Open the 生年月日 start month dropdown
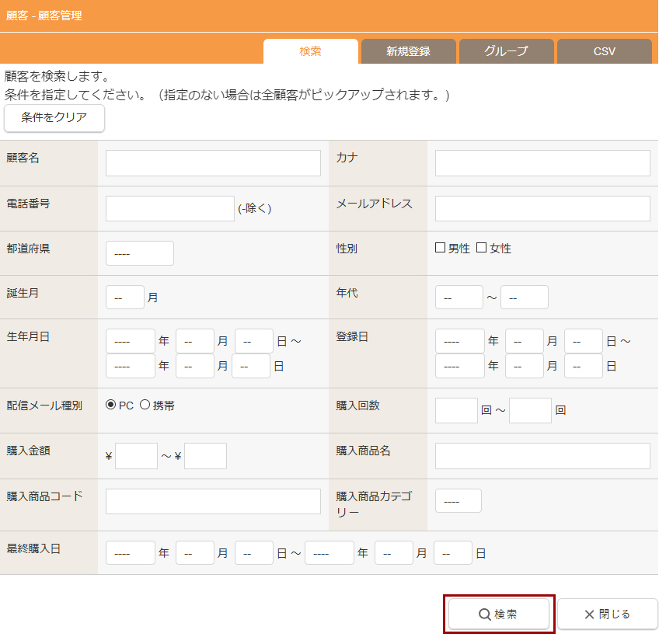Image resolution: width=659 pixels, height=644 pixels. [195, 341]
